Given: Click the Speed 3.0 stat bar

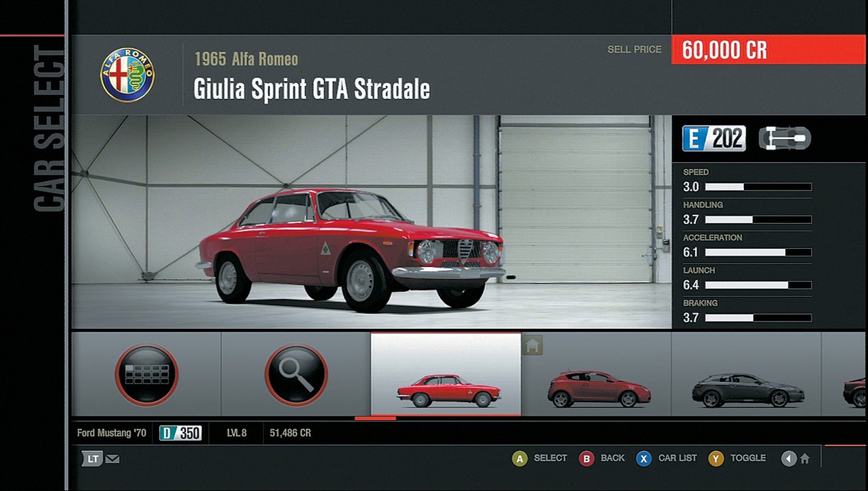Looking at the screenshot, I should click(x=758, y=187).
